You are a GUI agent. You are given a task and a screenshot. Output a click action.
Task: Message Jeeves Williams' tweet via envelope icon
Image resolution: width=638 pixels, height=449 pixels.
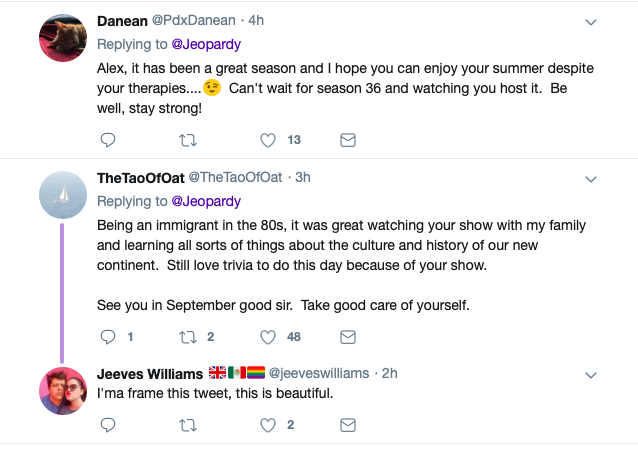tap(348, 425)
